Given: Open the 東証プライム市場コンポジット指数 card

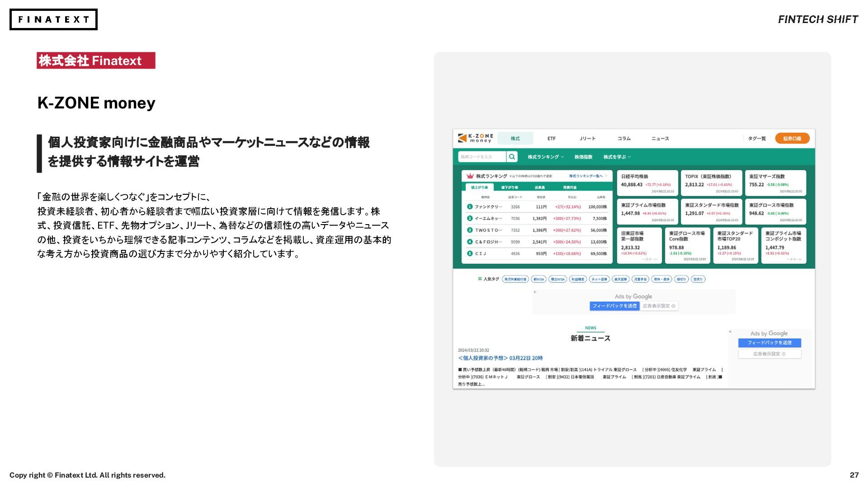Looking at the screenshot, I should [x=784, y=245].
